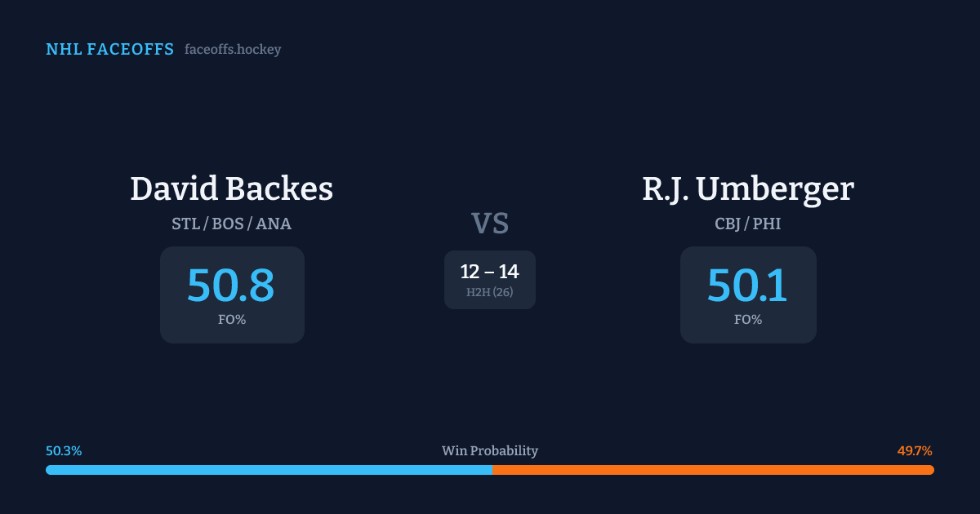
Task: Click the 50.1 faceoff percentage value
Action: pos(747,285)
